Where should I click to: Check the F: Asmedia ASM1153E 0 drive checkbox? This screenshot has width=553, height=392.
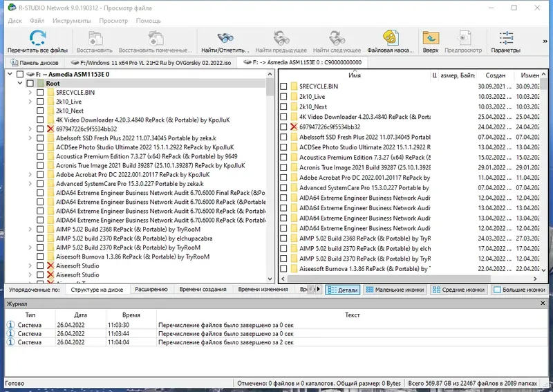tap(20, 74)
